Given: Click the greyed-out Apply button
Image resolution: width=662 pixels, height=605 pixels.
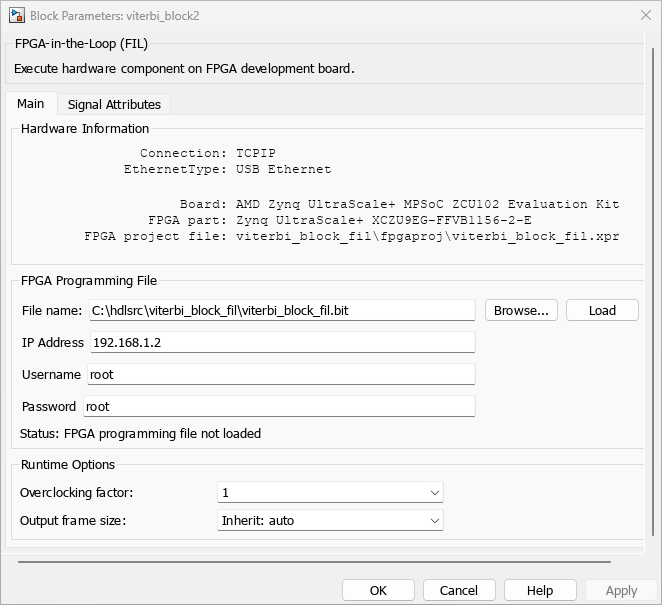Looking at the screenshot, I should (x=621, y=590).
